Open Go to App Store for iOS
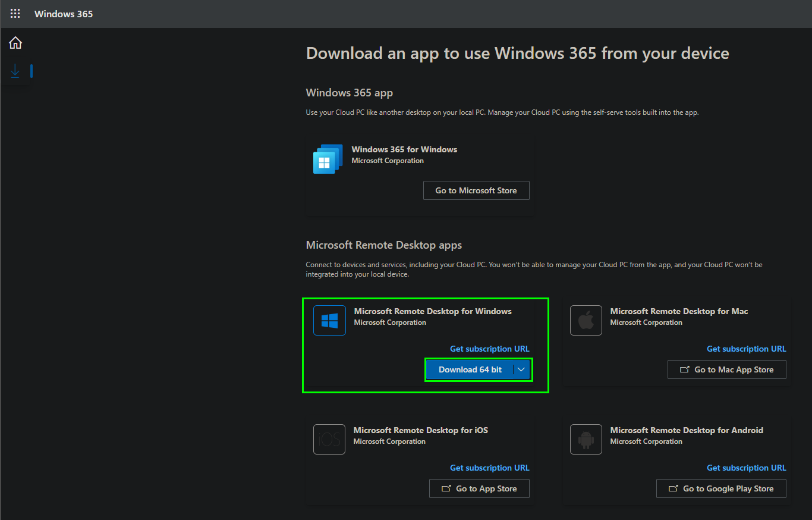This screenshot has height=520, width=812. click(x=479, y=488)
